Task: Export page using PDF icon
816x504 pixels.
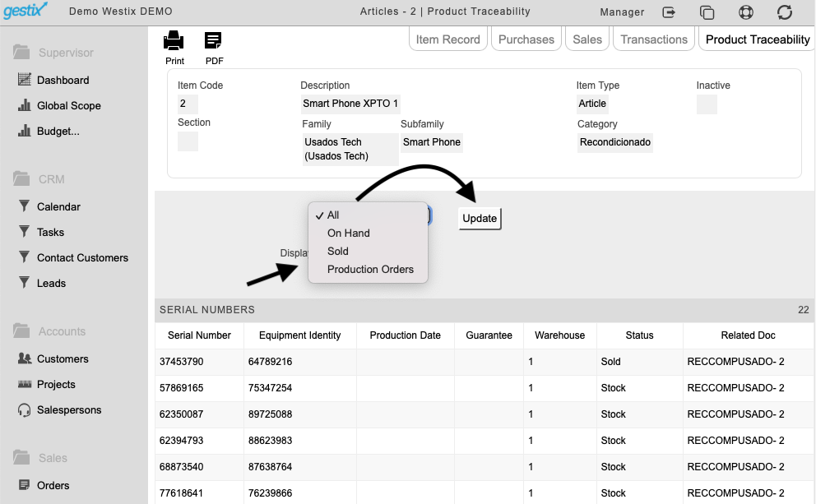Action: point(213,40)
